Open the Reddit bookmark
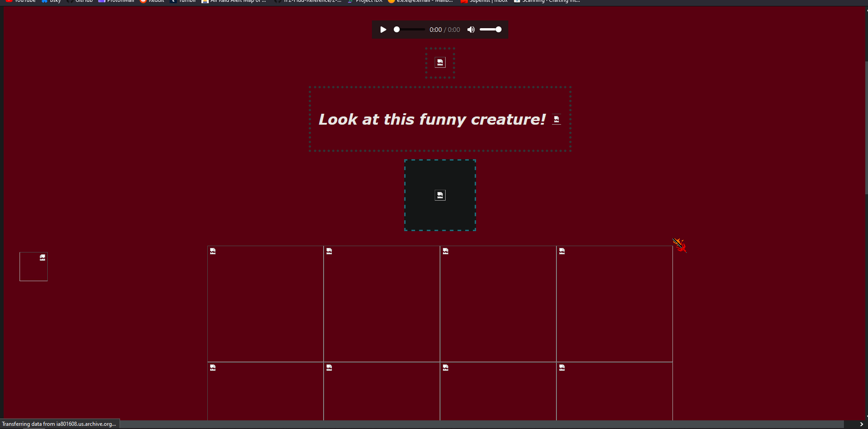Viewport: 868px width, 429px height. pyautogui.click(x=152, y=1)
